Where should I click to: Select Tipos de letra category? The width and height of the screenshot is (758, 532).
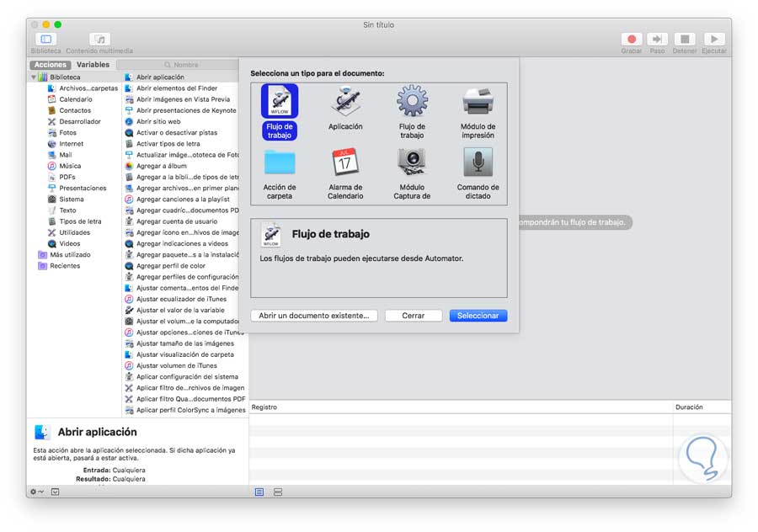[x=74, y=221]
